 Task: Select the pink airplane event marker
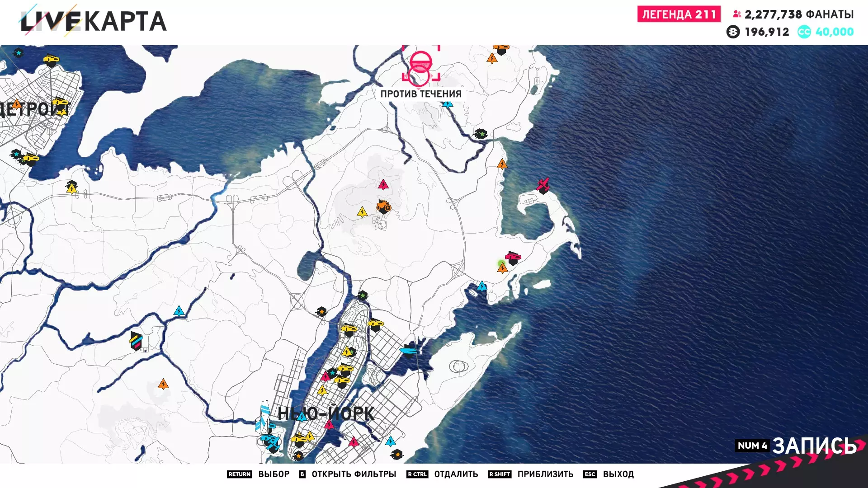(543, 185)
